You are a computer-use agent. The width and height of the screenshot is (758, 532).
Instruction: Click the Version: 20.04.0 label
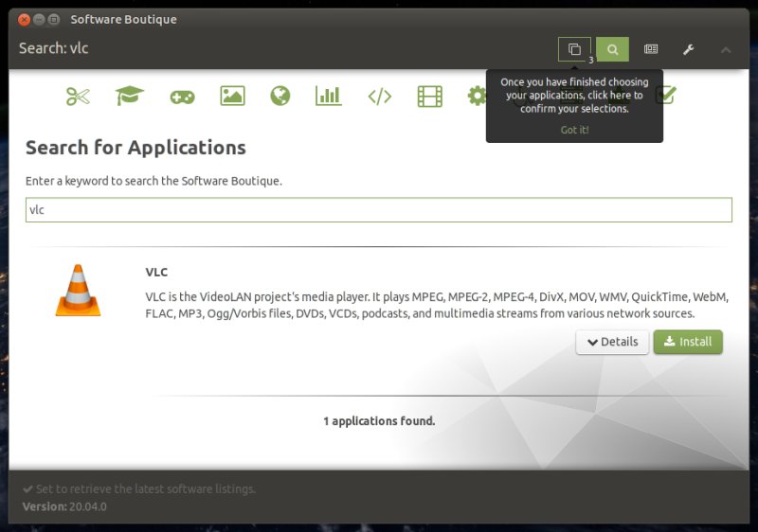point(64,506)
